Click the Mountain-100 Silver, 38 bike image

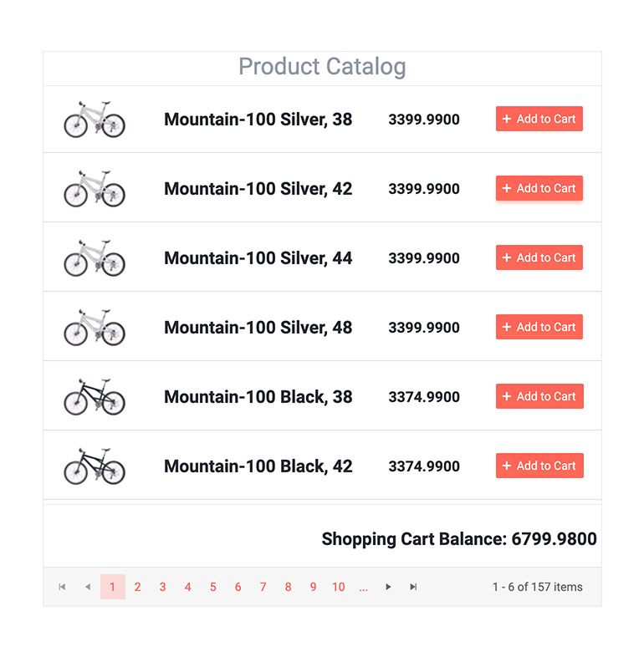(x=95, y=120)
